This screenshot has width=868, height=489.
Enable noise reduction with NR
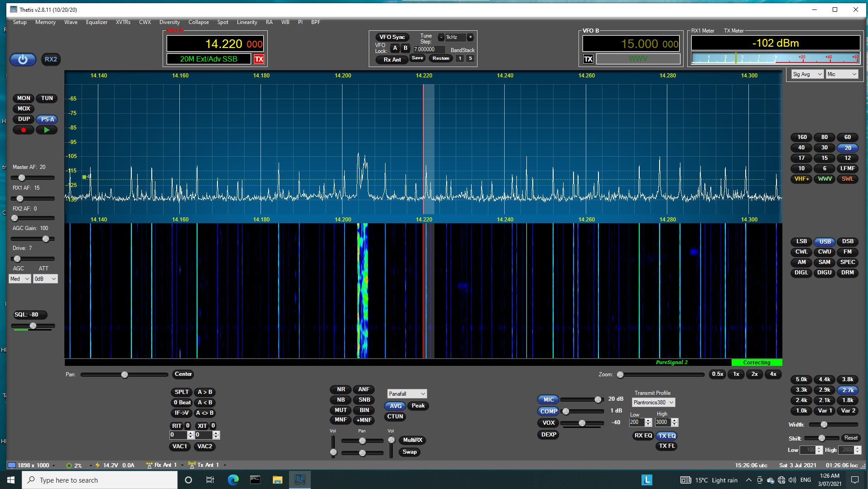(x=340, y=389)
